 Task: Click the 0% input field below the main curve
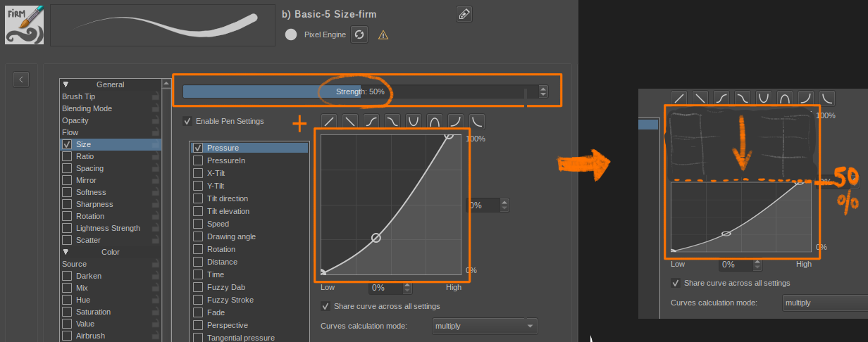pyautogui.click(x=385, y=288)
